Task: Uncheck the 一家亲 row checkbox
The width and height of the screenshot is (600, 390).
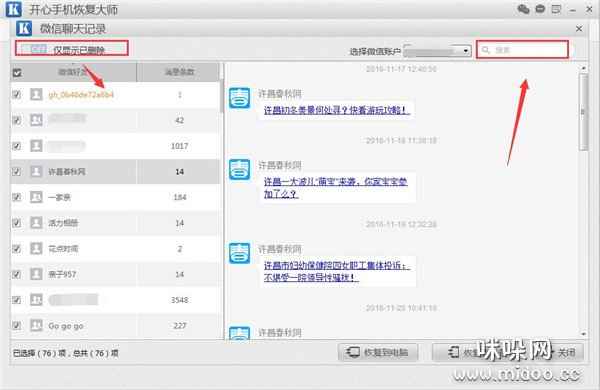Action: tap(16, 197)
